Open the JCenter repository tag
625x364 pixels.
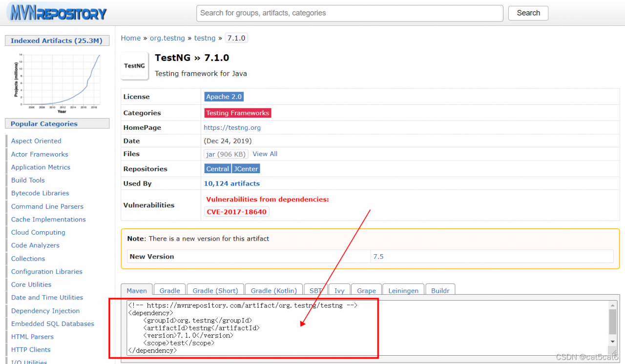pyautogui.click(x=246, y=169)
